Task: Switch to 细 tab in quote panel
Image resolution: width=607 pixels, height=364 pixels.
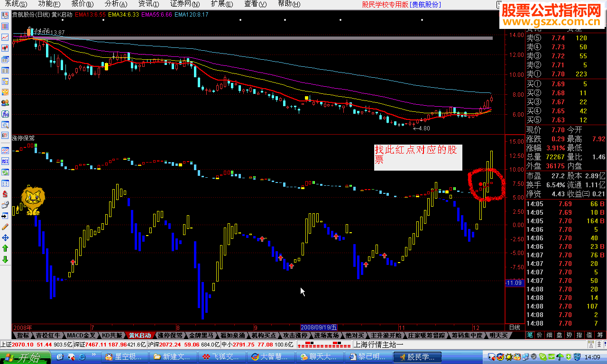Action: [549, 335]
